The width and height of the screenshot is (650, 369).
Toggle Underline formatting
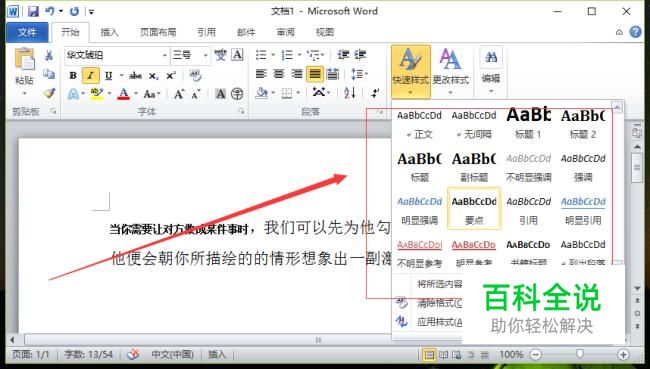coord(109,75)
